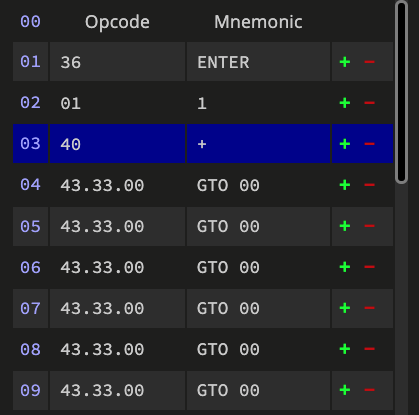Select the opcode field 36 in row 01
The height and width of the screenshot is (415, 419).
tap(117, 62)
